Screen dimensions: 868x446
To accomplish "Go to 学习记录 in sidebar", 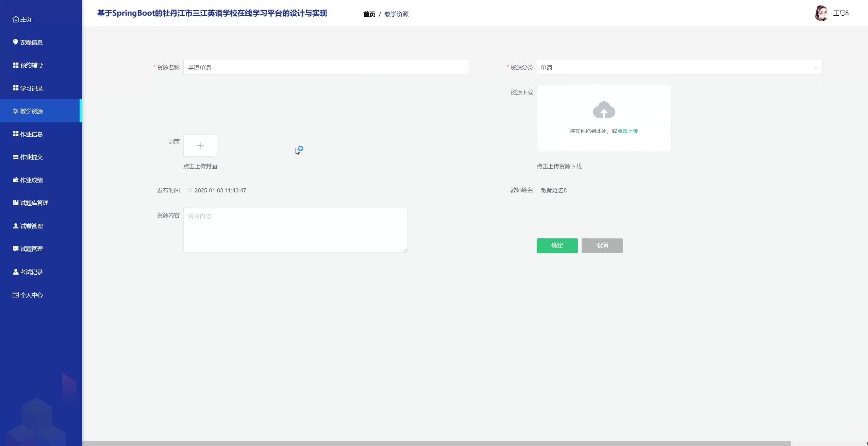I will click(x=31, y=88).
